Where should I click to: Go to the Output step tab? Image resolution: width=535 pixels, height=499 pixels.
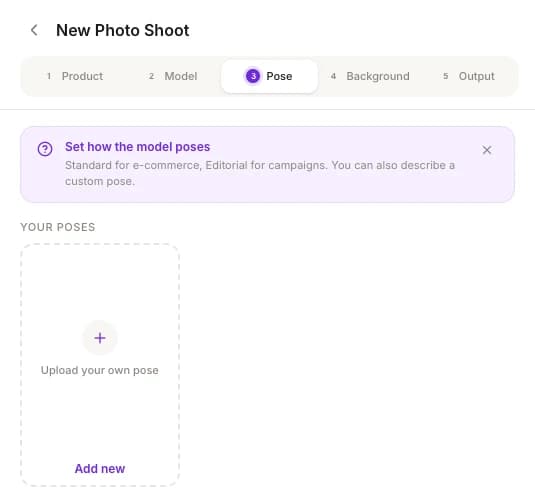click(469, 76)
